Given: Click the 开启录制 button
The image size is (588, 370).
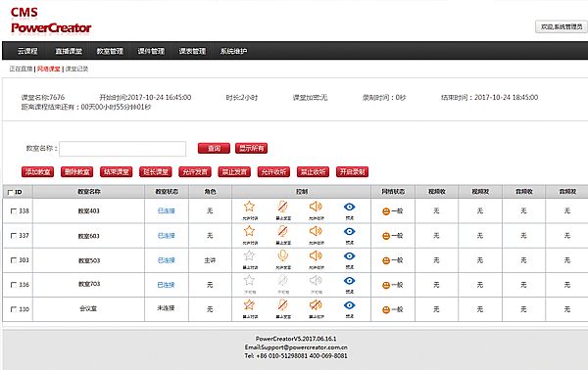Looking at the screenshot, I should pyautogui.click(x=352, y=172).
